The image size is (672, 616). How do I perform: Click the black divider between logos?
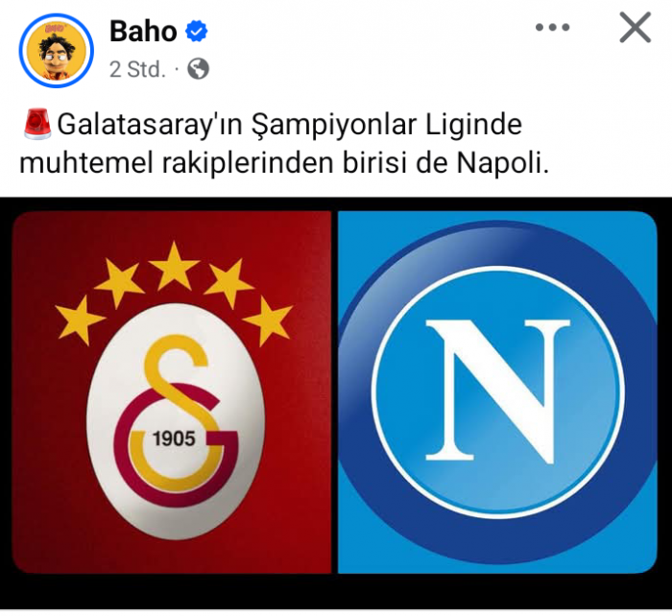(x=335, y=392)
